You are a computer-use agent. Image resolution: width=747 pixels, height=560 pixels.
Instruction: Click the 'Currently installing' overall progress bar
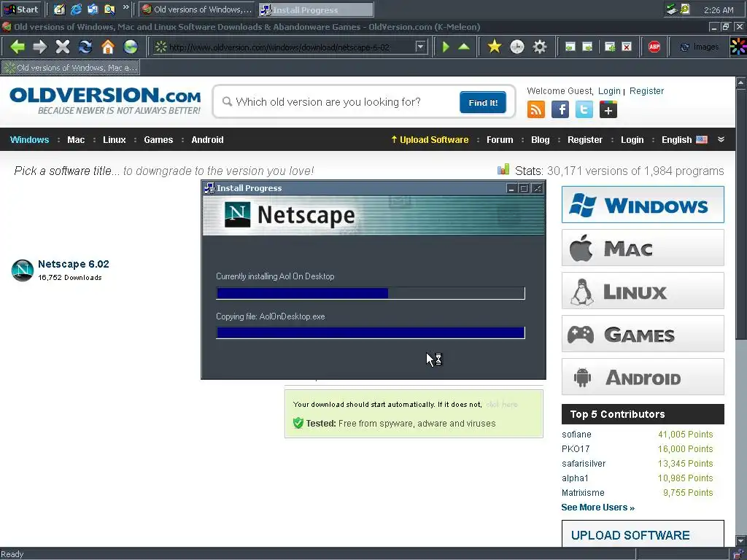(x=370, y=293)
